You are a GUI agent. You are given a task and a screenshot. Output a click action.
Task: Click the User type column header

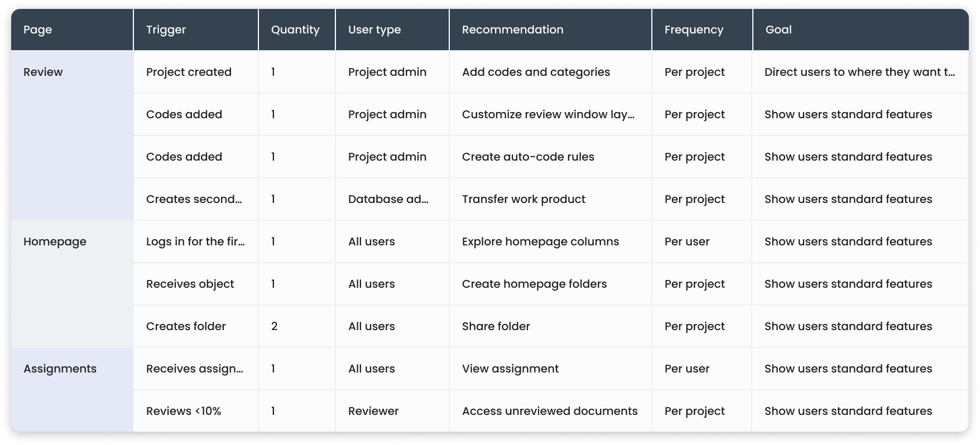(392, 30)
